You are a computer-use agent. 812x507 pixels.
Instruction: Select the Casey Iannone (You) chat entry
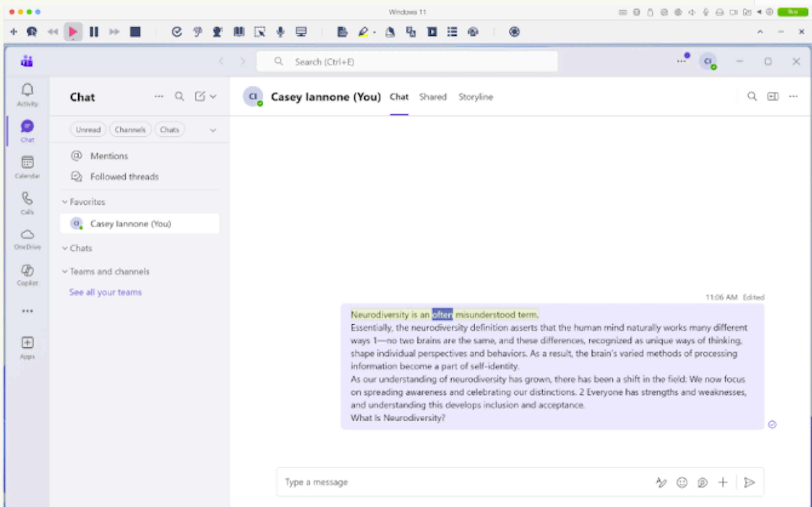[x=140, y=224]
